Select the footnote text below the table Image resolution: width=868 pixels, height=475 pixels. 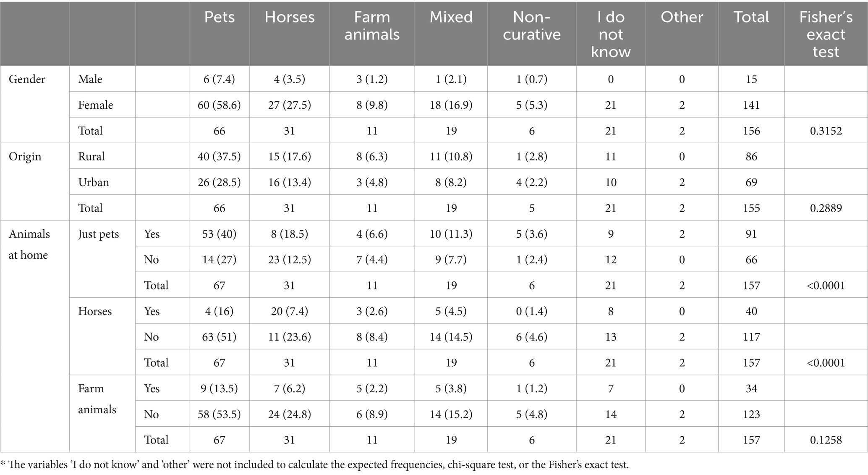[x=315, y=465]
